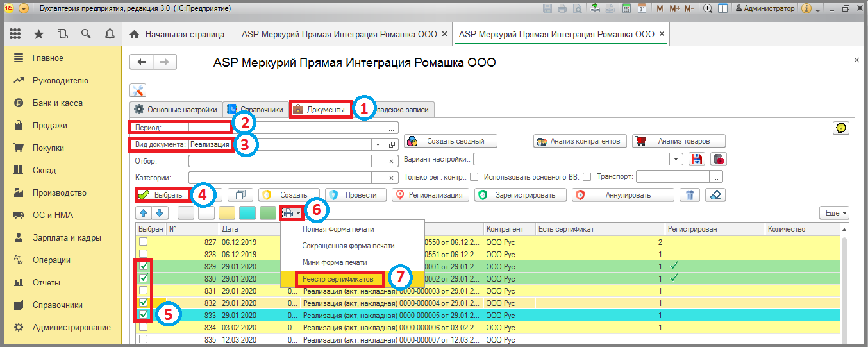Go back with the left arrow
Image resolution: width=868 pixels, height=347 pixels.
click(142, 62)
